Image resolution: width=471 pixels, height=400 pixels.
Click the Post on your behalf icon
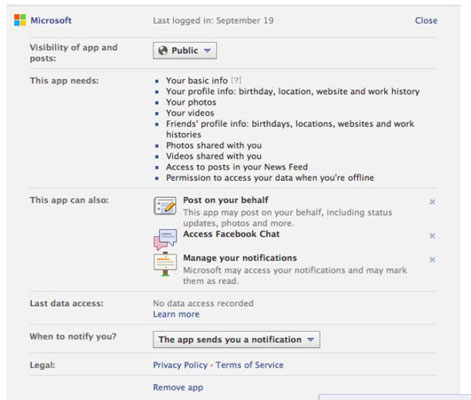[x=165, y=206]
